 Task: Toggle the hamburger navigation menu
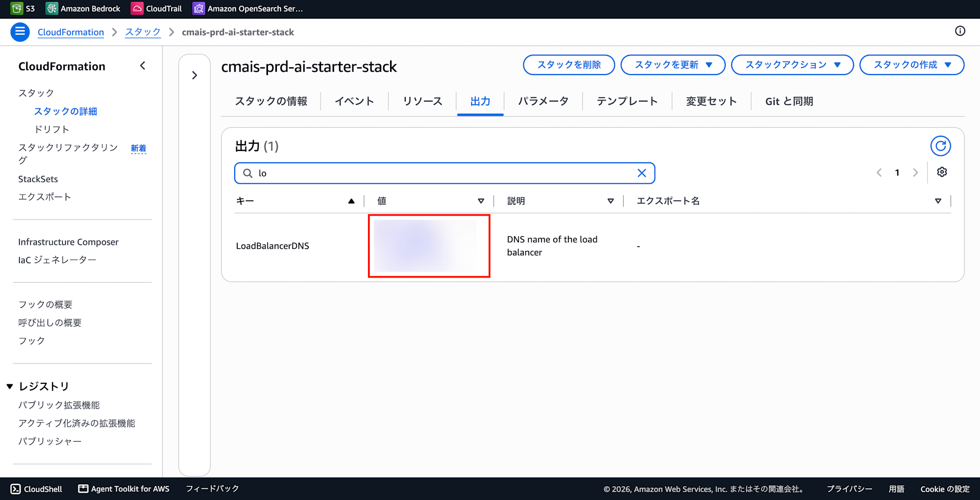pyautogui.click(x=20, y=32)
